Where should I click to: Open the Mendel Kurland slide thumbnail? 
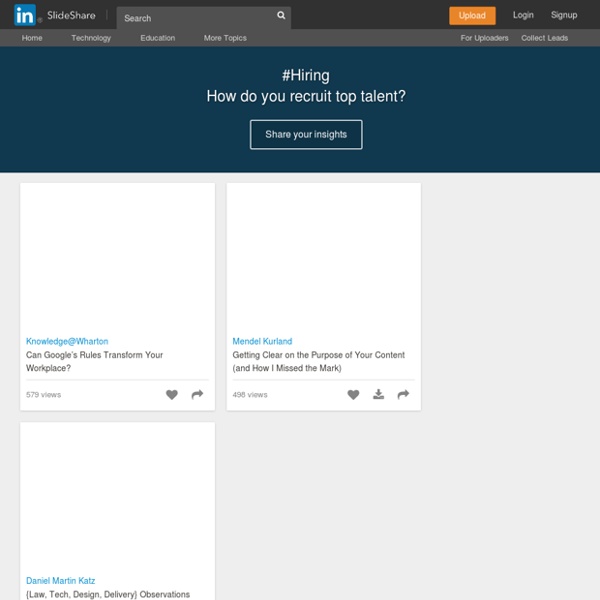[324, 258]
